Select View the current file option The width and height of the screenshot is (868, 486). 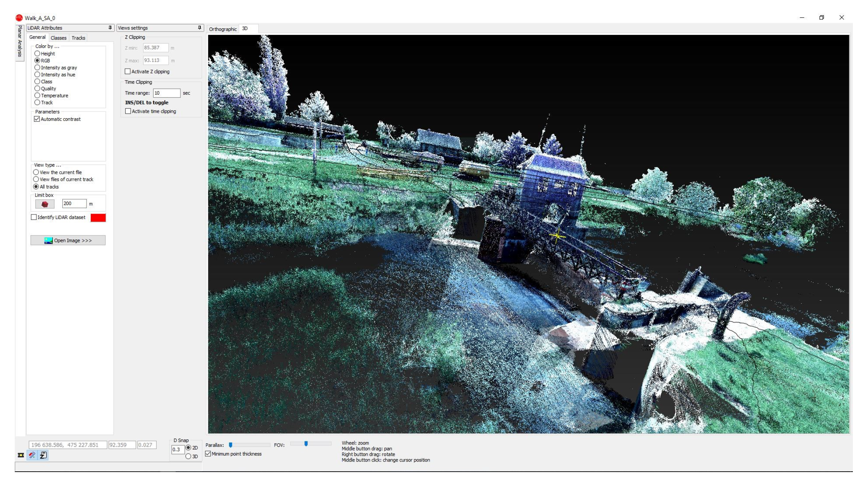pos(36,172)
